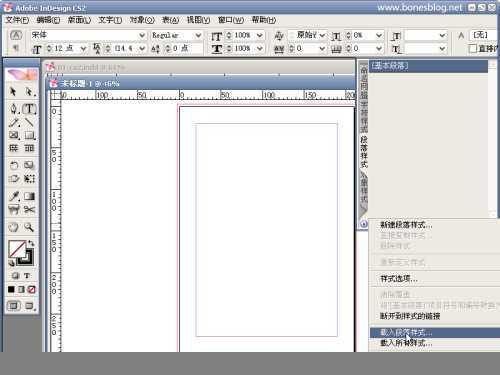Open the tracking 0 dropdown
This screenshot has width=500, height=375.
click(x=322, y=49)
